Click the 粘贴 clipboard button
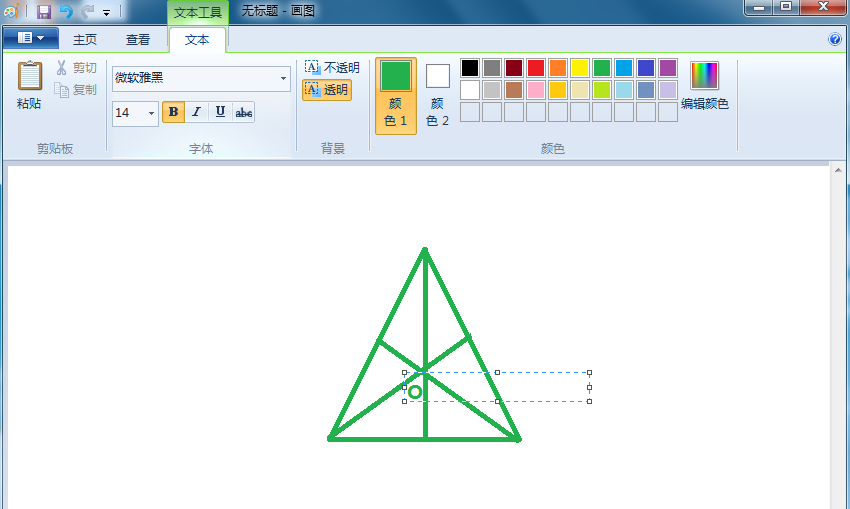This screenshot has width=850, height=509. (x=29, y=85)
